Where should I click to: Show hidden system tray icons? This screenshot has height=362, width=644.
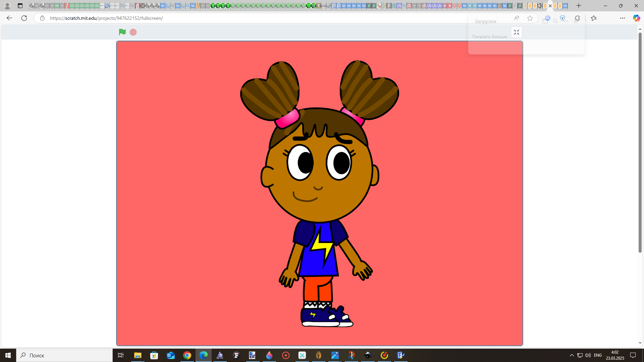click(572, 355)
